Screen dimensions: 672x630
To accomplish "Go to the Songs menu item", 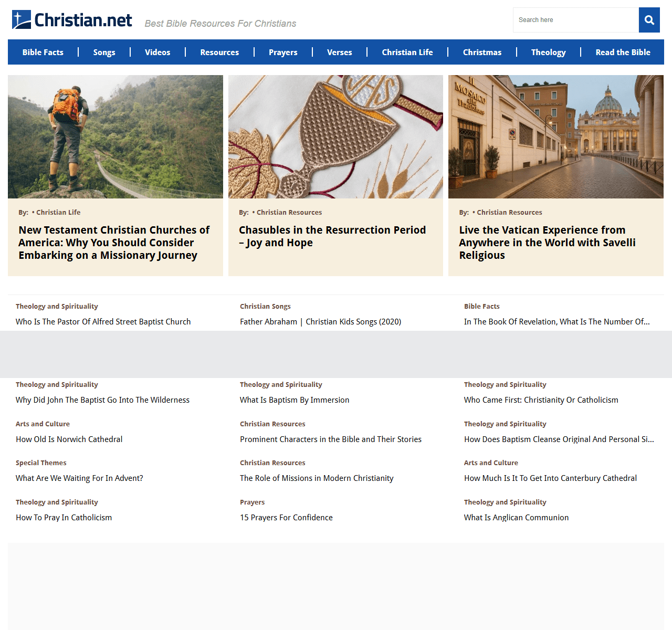I will click(104, 52).
